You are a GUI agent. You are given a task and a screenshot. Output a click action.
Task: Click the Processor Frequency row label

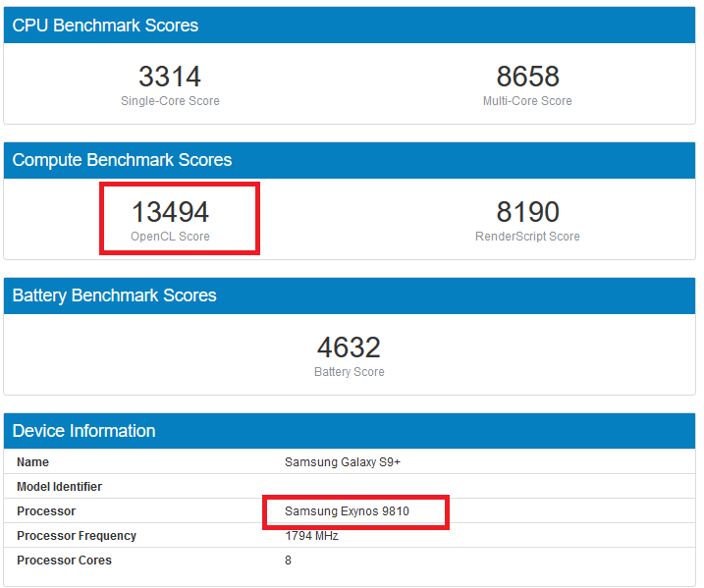(x=77, y=536)
